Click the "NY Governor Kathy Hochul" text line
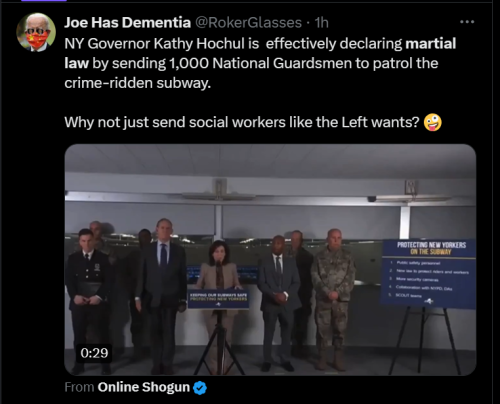The height and width of the screenshot is (404, 500). tap(161, 44)
